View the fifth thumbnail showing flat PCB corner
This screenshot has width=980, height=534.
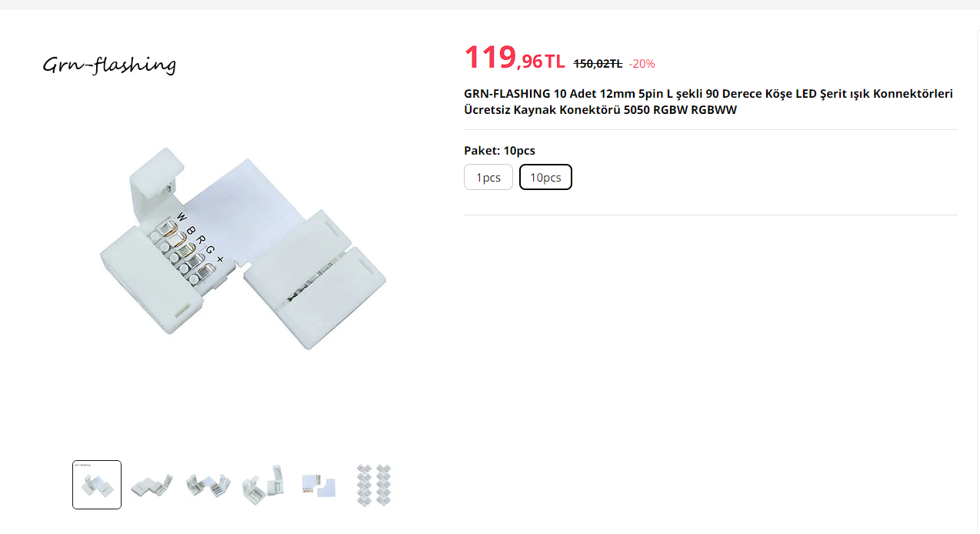(x=318, y=485)
